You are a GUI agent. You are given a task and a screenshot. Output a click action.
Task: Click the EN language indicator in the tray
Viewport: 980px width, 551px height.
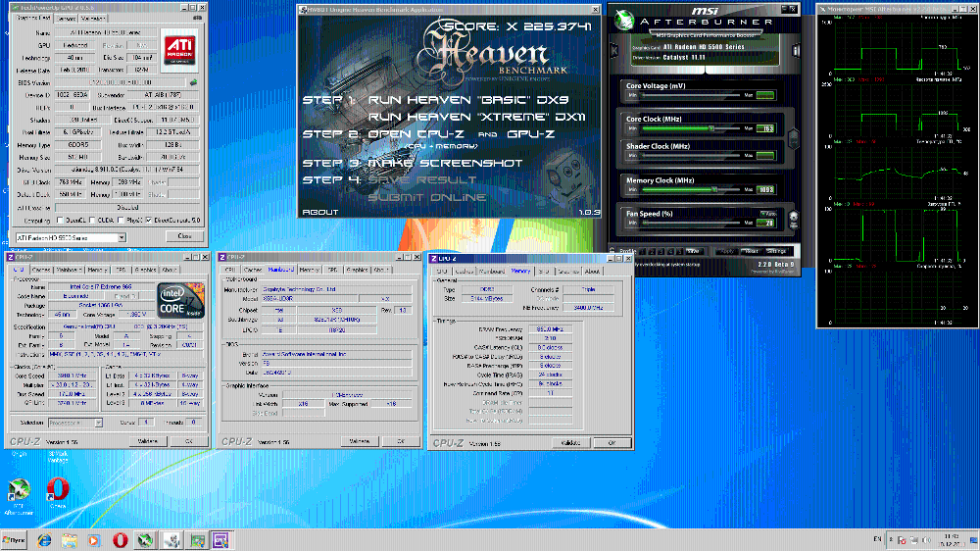877,538
